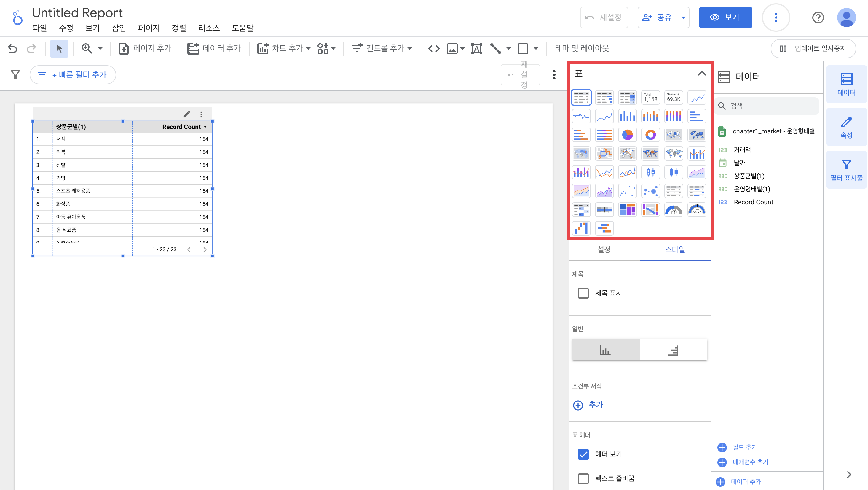Screen dimensions: 868x490
Task: Click the 필드 추가 link
Action: click(x=744, y=447)
